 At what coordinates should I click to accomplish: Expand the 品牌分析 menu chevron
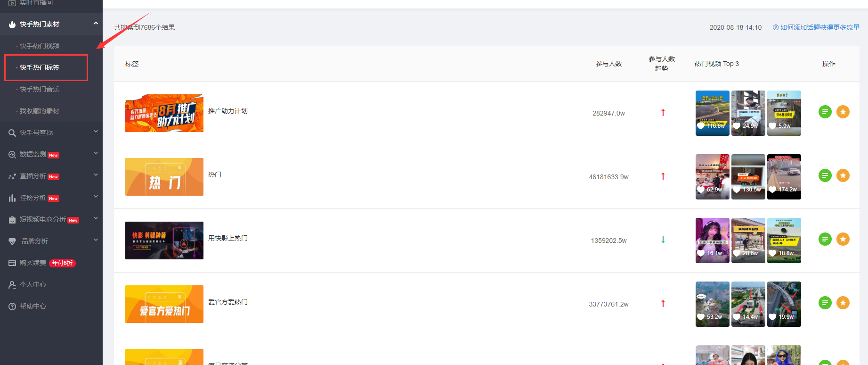pyautogui.click(x=96, y=240)
